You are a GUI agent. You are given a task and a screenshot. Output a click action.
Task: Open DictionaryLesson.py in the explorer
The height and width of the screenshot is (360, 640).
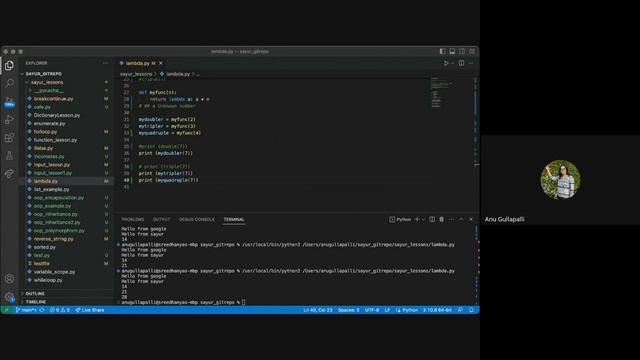57,116
